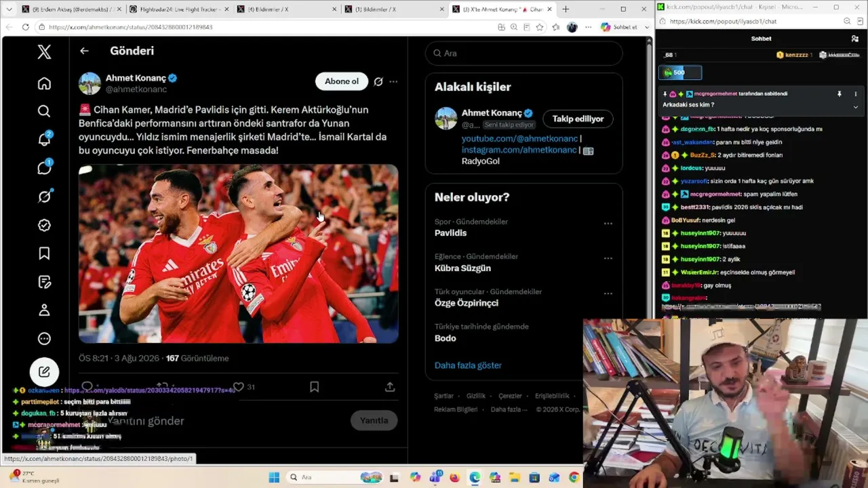This screenshot has width=868, height=488.
Task: Open the Şartlar footer link
Action: click(x=443, y=396)
